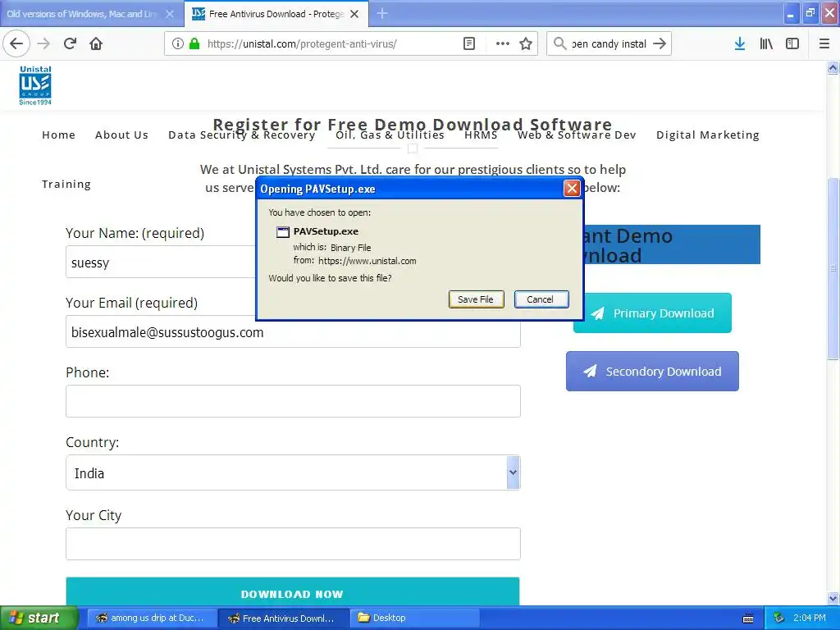Click the 2:04 PM taskbar clock
This screenshot has width=840, height=630.
[x=810, y=619]
